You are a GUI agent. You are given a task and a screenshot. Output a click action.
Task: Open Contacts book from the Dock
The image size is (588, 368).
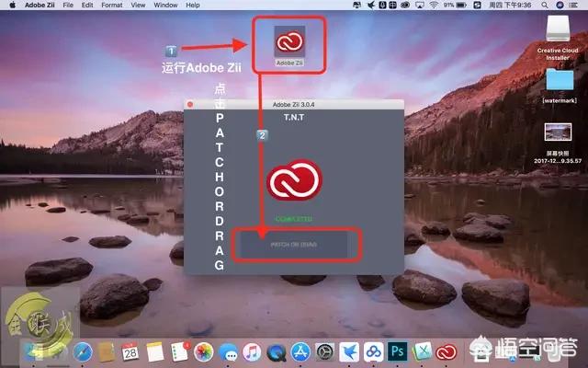[x=107, y=352]
